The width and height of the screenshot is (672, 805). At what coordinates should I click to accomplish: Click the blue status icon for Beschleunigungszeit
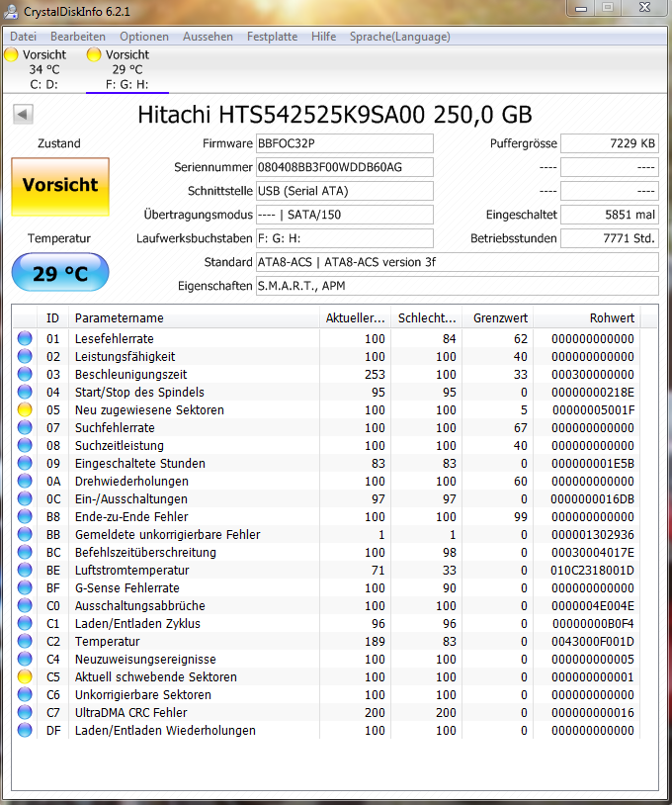[x=25, y=374]
